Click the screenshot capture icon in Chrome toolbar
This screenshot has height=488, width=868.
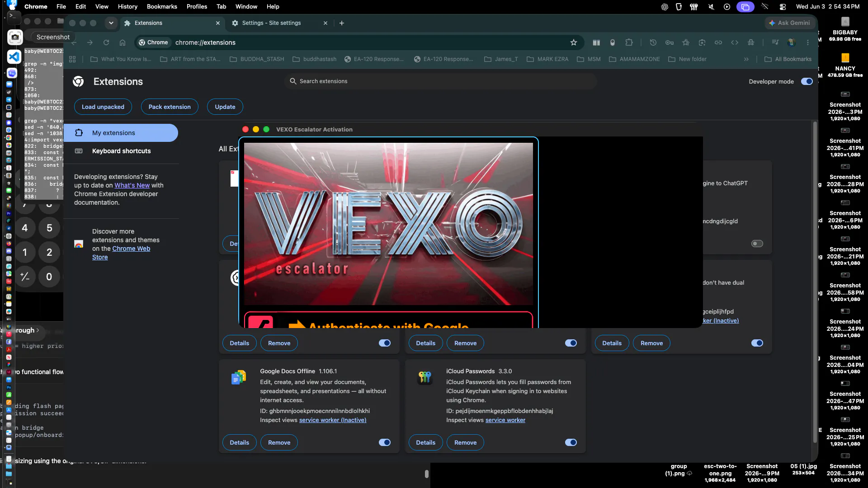click(x=702, y=42)
